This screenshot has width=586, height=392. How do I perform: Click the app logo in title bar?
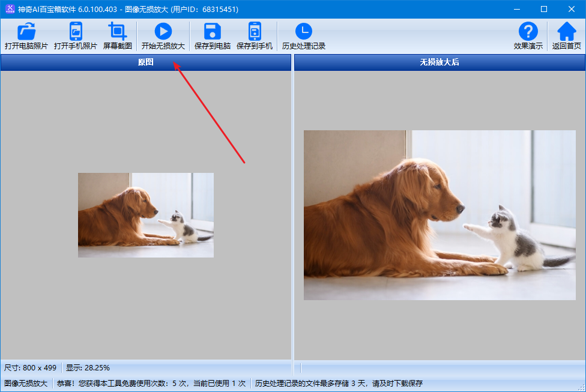(x=10, y=9)
